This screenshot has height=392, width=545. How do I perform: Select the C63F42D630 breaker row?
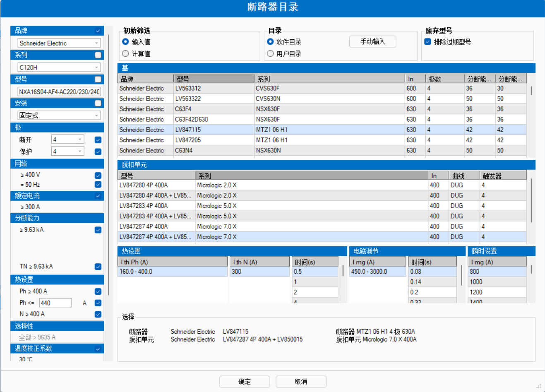322,119
